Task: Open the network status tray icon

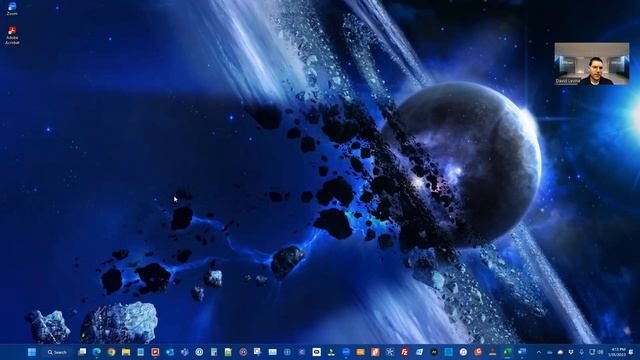Action: tap(592, 352)
